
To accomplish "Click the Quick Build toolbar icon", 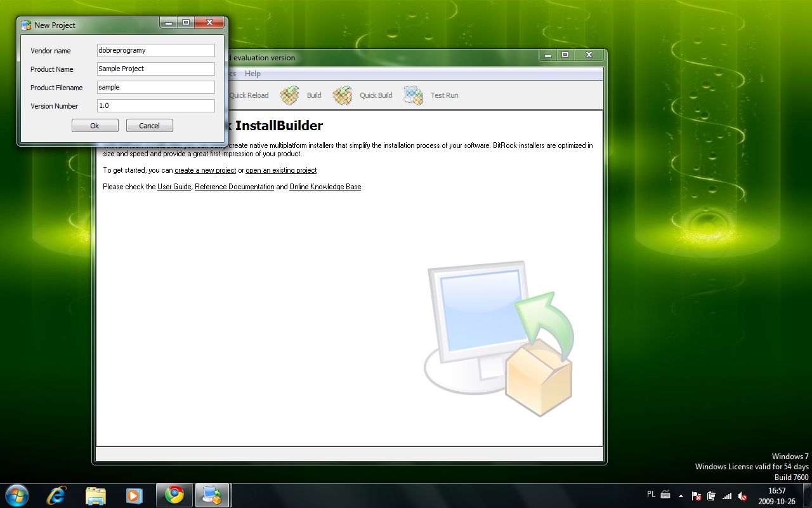I will tap(343, 95).
